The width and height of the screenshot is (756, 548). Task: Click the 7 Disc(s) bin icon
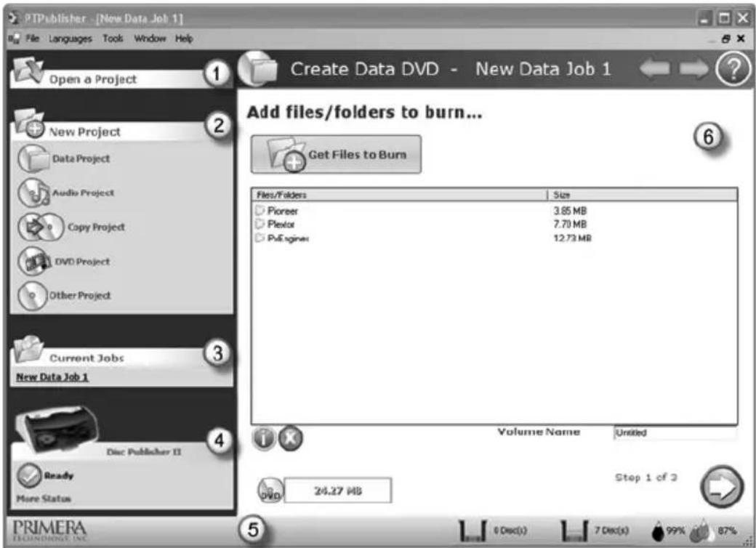pyautogui.click(x=574, y=531)
